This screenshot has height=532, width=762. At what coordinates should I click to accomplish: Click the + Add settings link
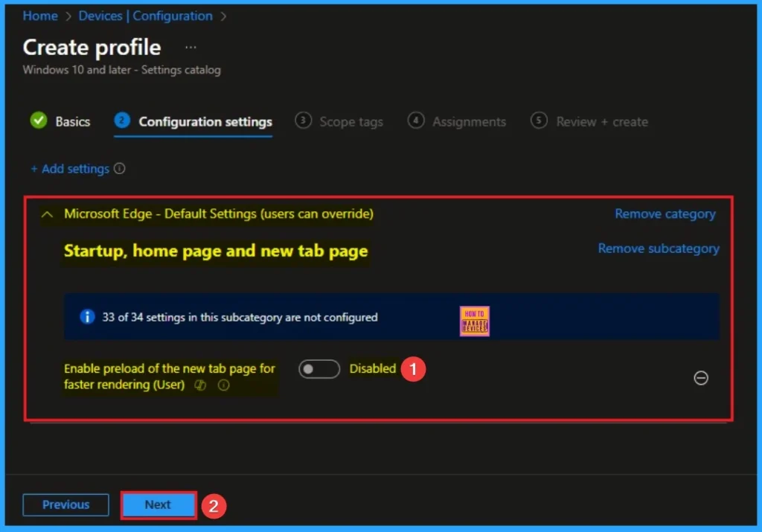click(x=71, y=169)
